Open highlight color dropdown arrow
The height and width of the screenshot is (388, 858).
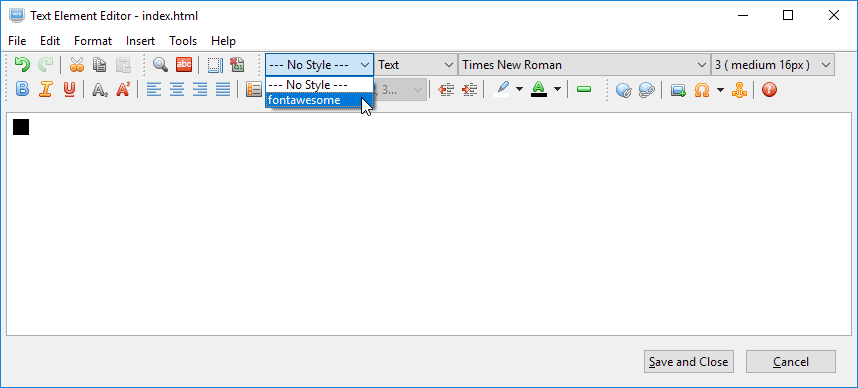[x=519, y=89]
